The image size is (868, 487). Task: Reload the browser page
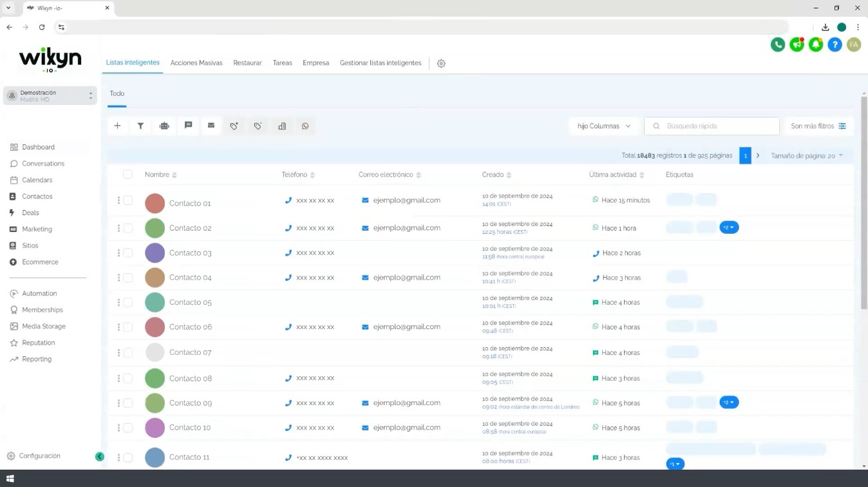coord(42,27)
